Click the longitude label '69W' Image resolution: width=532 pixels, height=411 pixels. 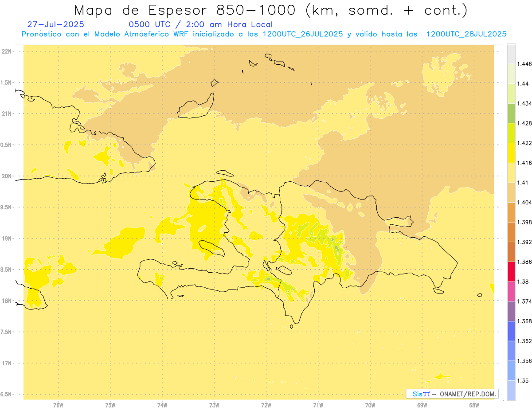coord(422,405)
